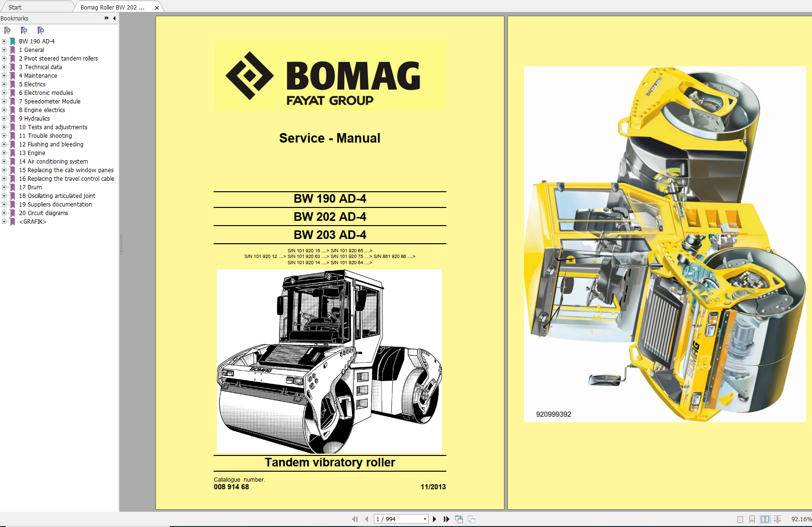This screenshot has height=527, width=812.
Task: Expand the 1 General bookmark
Action: click(4, 50)
